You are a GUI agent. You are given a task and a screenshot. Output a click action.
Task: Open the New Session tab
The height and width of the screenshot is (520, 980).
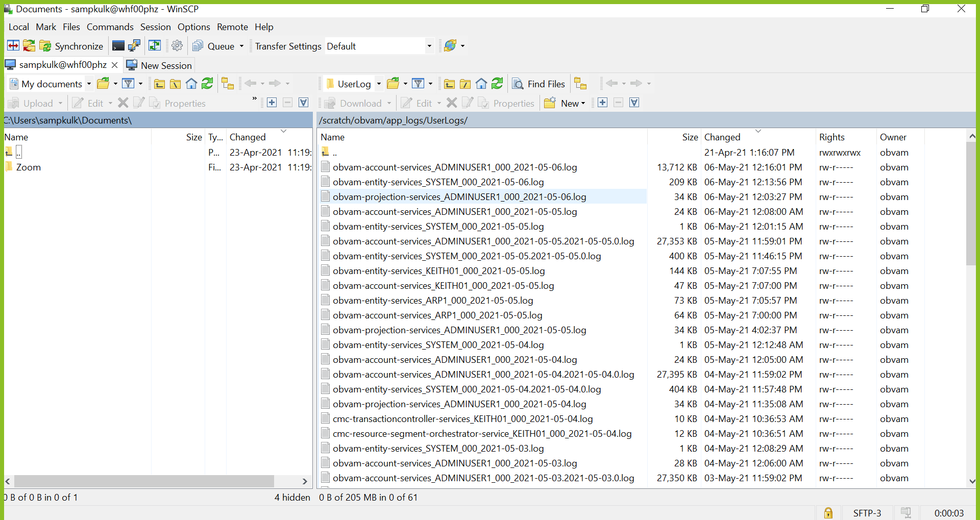point(159,65)
